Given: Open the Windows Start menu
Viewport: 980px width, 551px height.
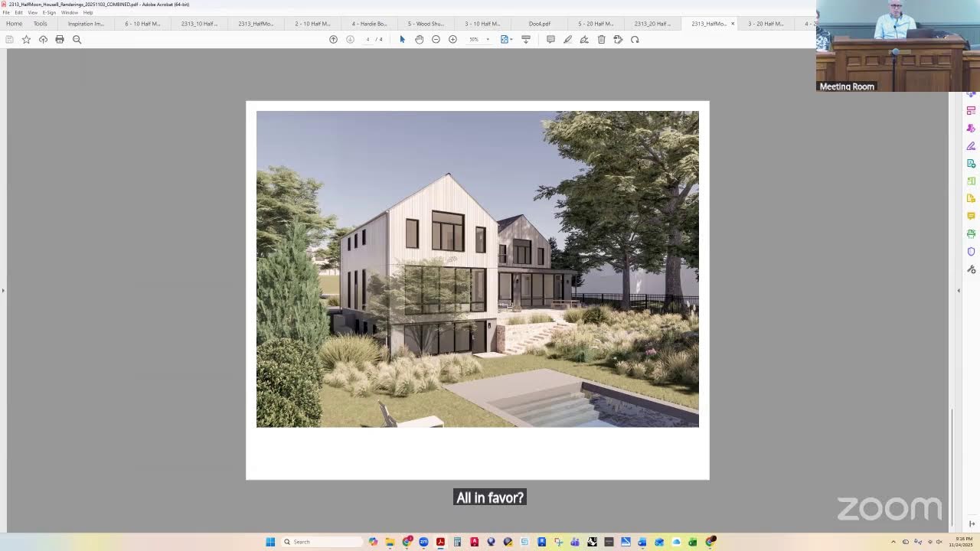Looking at the screenshot, I should click(270, 542).
